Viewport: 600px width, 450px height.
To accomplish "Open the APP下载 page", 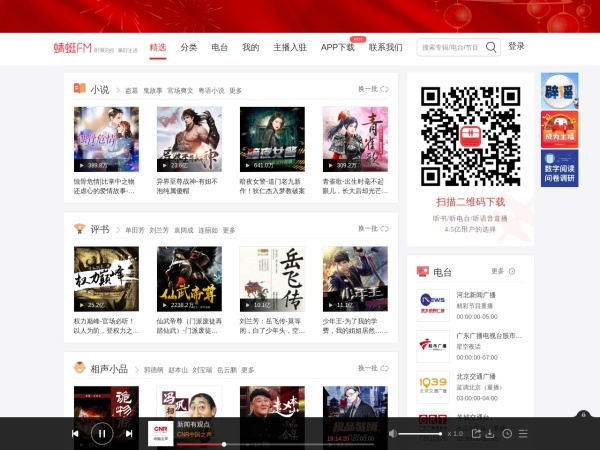I will [x=337, y=47].
